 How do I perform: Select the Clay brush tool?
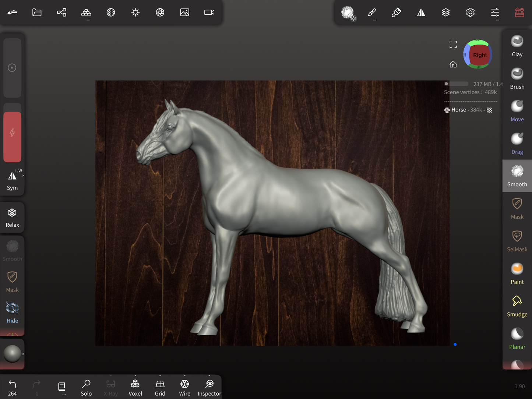(x=517, y=46)
